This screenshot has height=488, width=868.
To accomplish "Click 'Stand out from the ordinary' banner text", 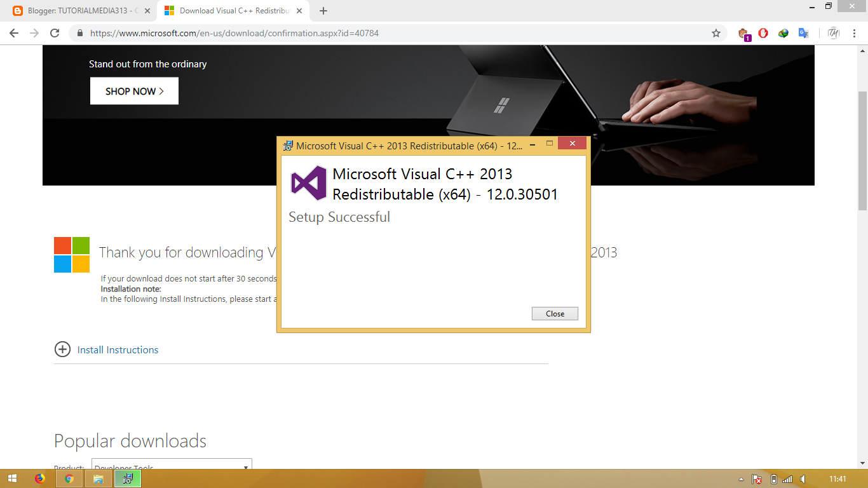I will 147,64.
